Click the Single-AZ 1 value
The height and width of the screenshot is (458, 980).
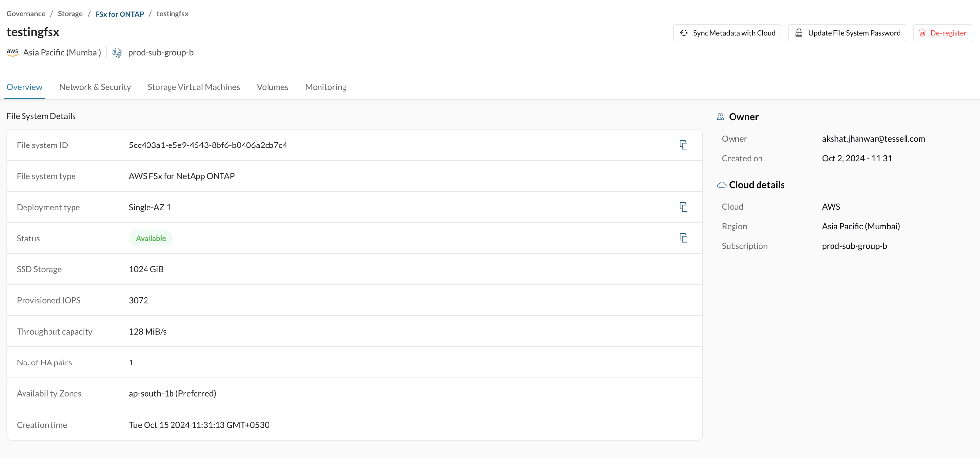(150, 207)
